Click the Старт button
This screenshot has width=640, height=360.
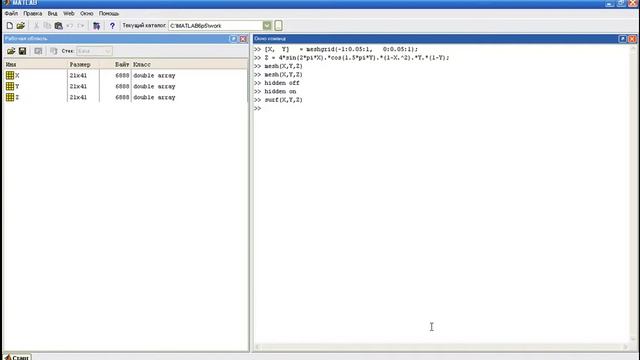(x=17, y=357)
